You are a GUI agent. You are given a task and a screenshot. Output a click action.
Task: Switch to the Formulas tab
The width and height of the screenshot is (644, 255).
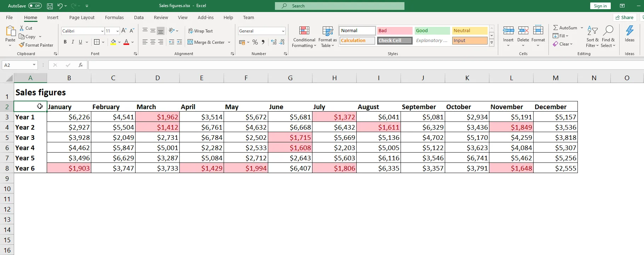114,17
